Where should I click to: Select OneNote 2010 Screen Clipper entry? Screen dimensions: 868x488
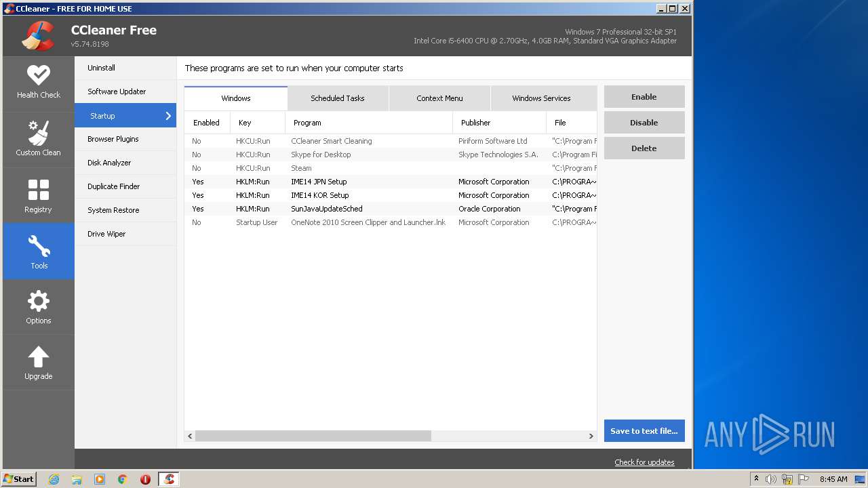[x=391, y=222]
